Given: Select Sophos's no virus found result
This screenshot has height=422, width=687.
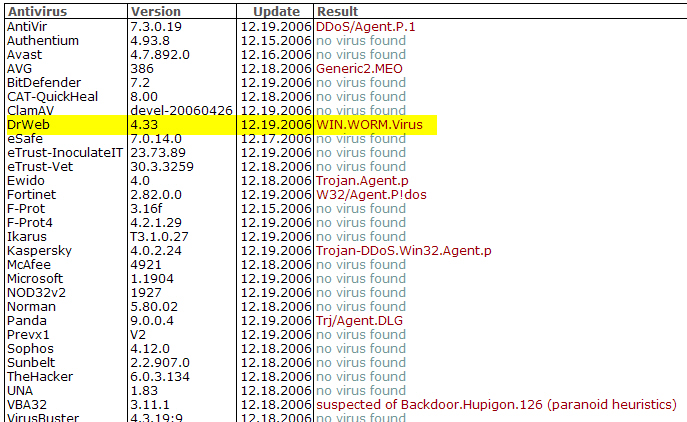Looking at the screenshot, I should tap(361, 349).
